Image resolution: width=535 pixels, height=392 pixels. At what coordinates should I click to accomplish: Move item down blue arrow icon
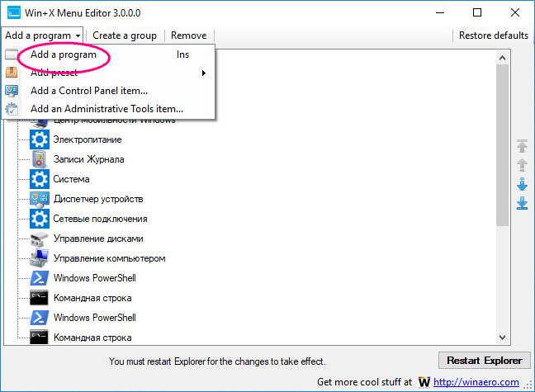pyautogui.click(x=522, y=184)
